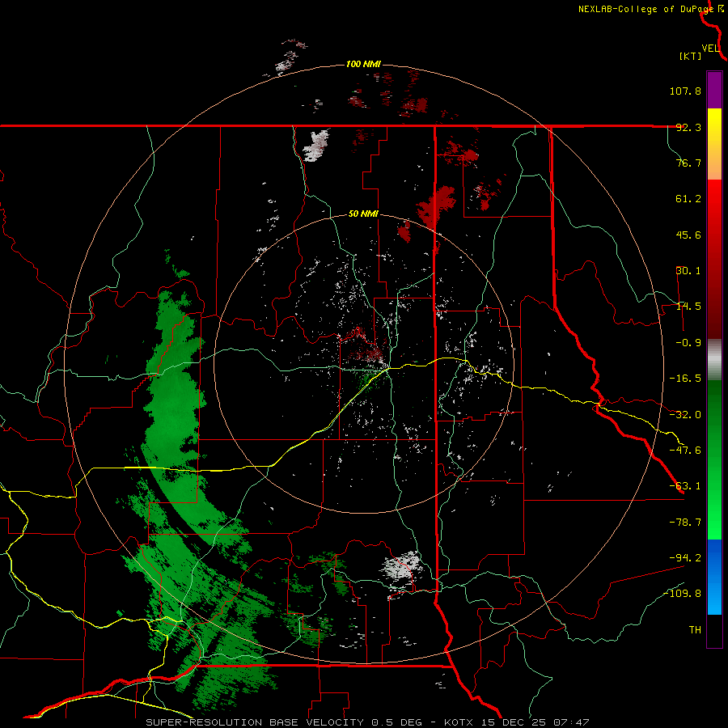Viewport: 728px width, 728px height.
Task: Click the 45.6 velocity scale value
Action: (x=688, y=235)
